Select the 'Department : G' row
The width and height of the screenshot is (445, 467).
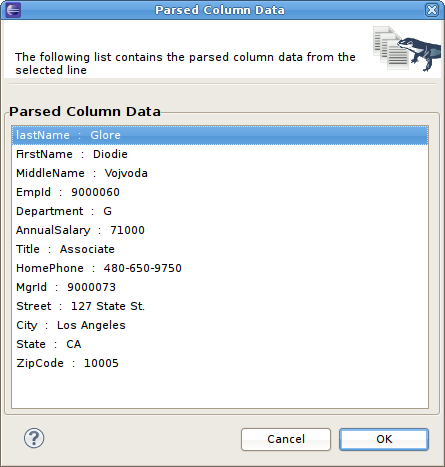[220, 211]
